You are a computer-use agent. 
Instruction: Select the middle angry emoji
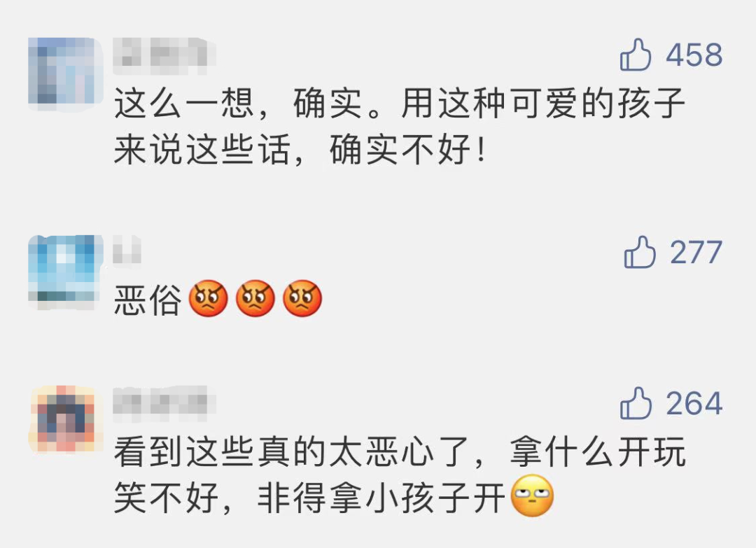point(255,298)
